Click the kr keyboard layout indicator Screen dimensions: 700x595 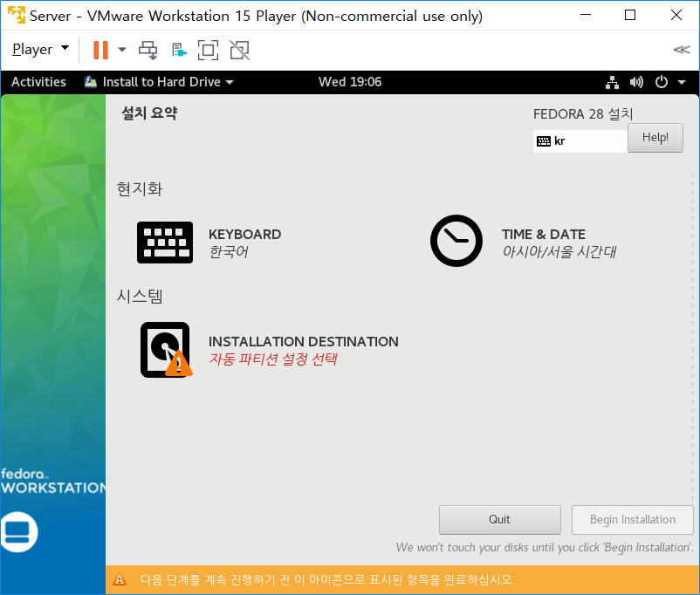coord(580,141)
